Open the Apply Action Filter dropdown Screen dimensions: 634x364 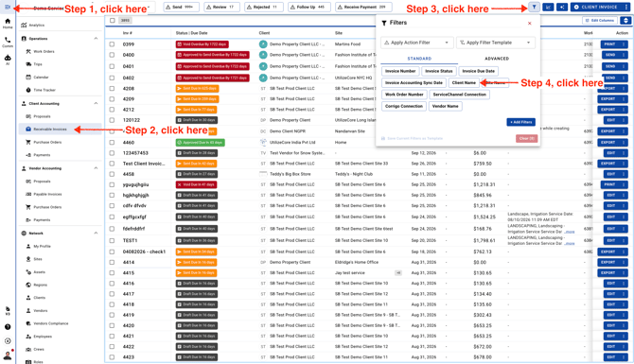point(416,43)
